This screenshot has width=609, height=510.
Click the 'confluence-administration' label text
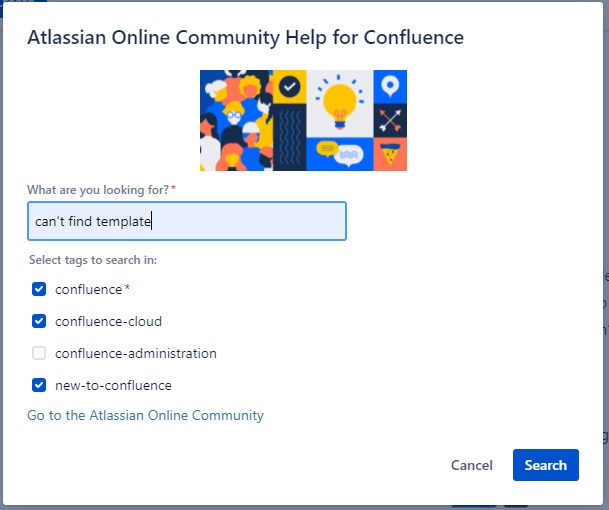pos(136,353)
